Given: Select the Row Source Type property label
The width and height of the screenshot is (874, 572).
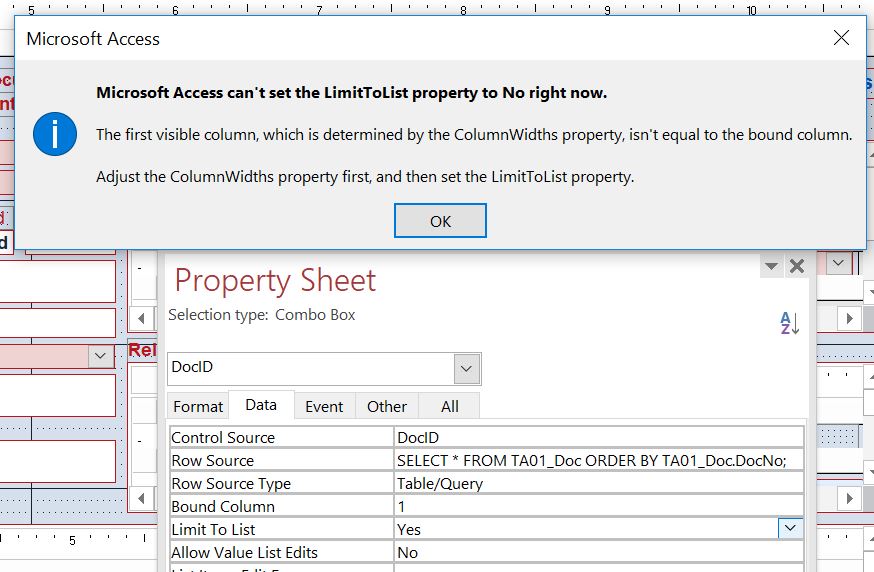Looking at the screenshot, I should (x=231, y=483).
